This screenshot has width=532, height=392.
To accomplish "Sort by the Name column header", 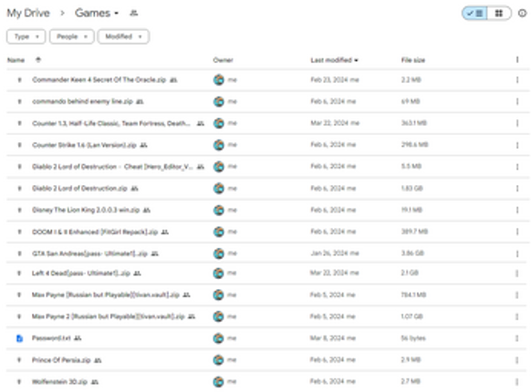I will [16, 60].
